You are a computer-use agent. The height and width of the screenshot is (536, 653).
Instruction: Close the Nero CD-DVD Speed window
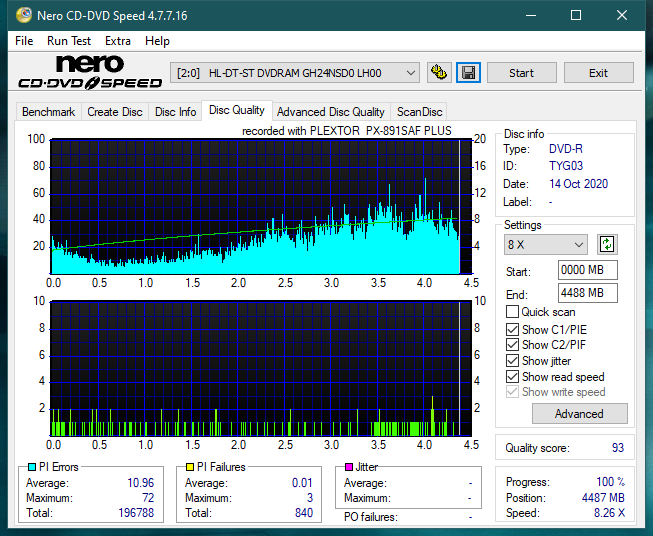[622, 15]
